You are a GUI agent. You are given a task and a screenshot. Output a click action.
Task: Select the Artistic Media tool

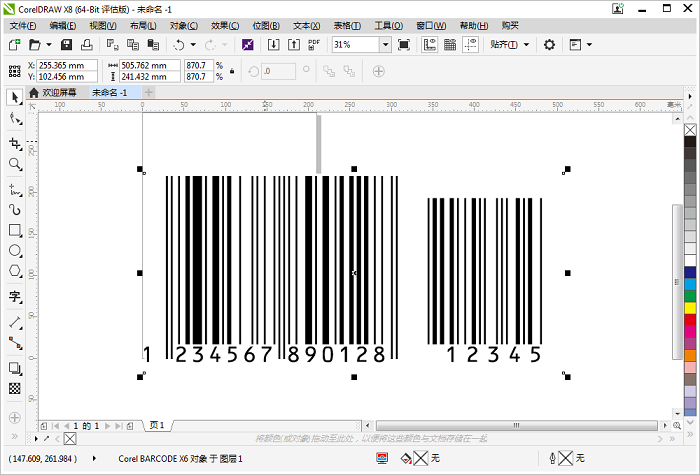pyautogui.click(x=15, y=210)
